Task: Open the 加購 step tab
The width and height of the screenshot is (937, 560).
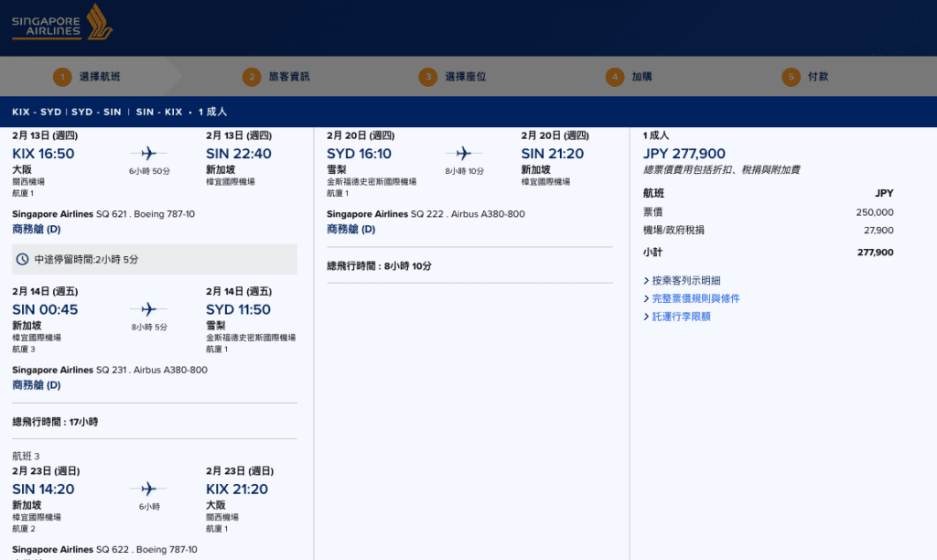Action: [641, 77]
